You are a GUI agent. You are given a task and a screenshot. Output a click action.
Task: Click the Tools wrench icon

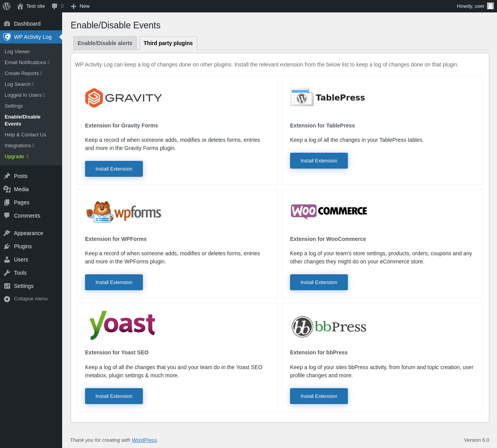click(7, 273)
